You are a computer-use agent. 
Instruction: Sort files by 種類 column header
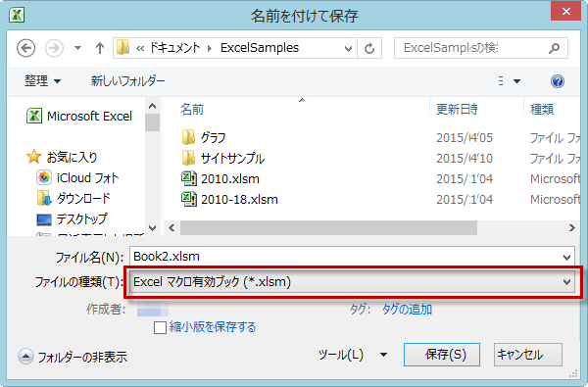pyautogui.click(x=542, y=109)
